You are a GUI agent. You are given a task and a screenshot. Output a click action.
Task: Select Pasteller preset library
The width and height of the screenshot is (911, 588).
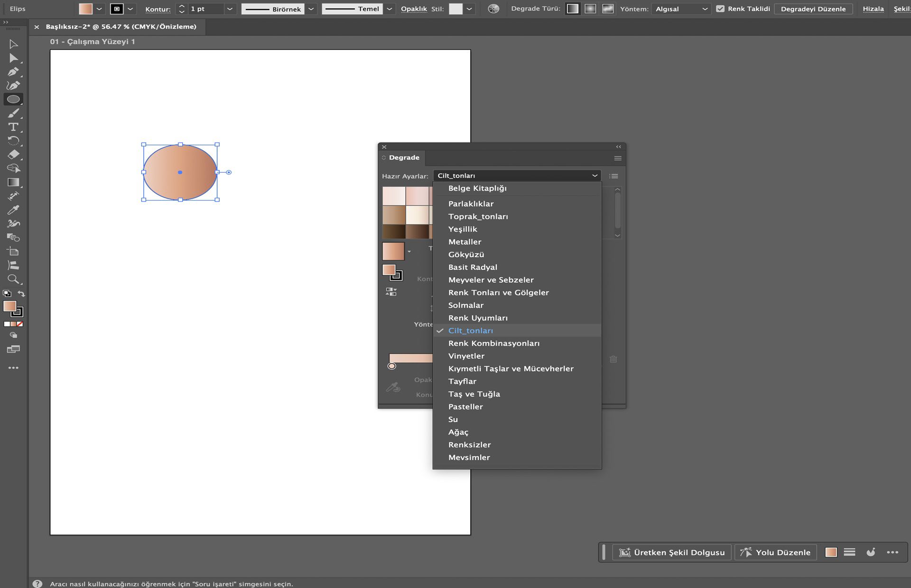[465, 407]
